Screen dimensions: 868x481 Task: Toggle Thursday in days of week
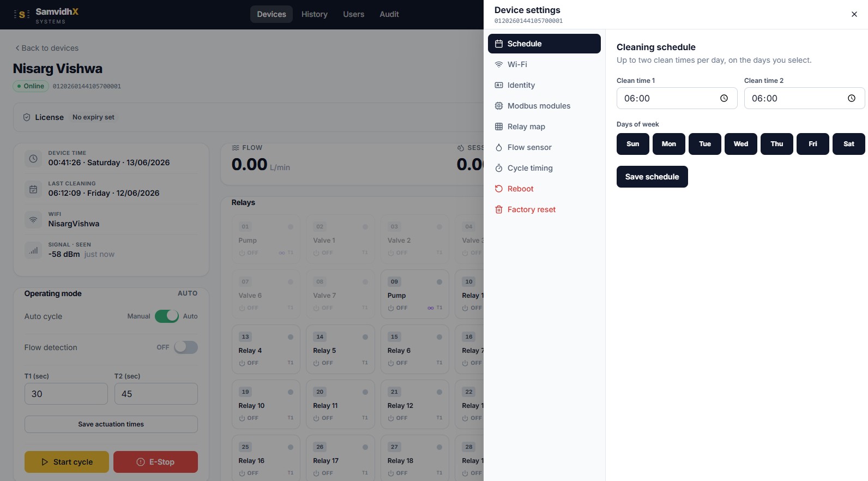[x=777, y=144]
